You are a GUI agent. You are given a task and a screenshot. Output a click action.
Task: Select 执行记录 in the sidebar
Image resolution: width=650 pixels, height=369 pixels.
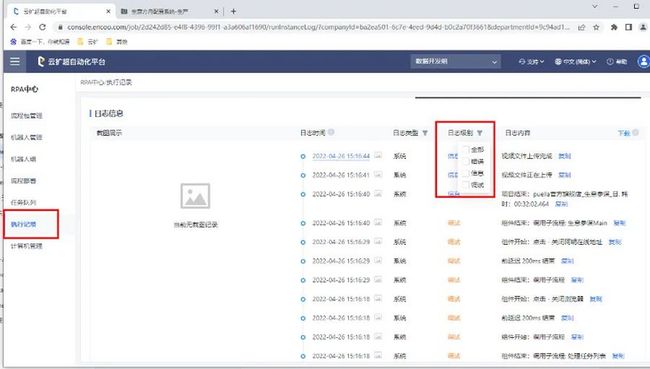tap(23, 224)
